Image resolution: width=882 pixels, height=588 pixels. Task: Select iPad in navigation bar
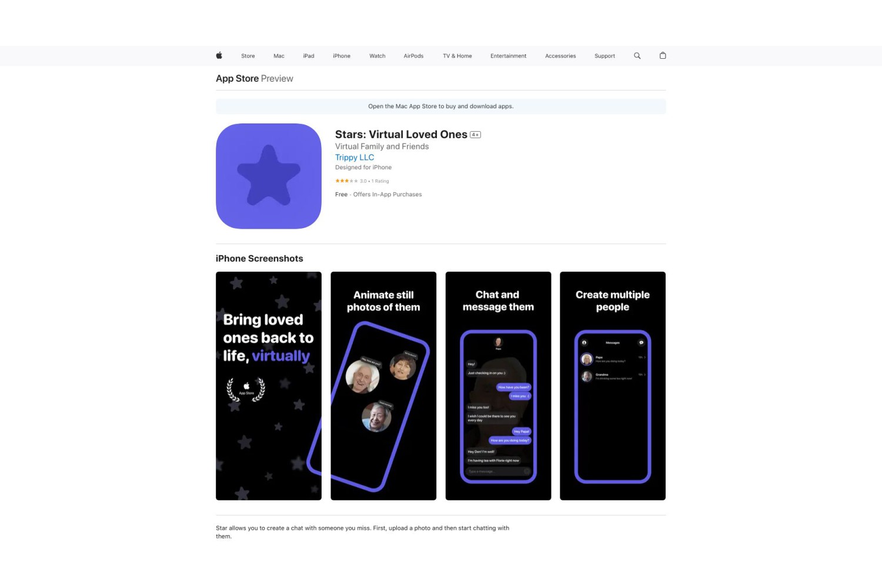[309, 56]
